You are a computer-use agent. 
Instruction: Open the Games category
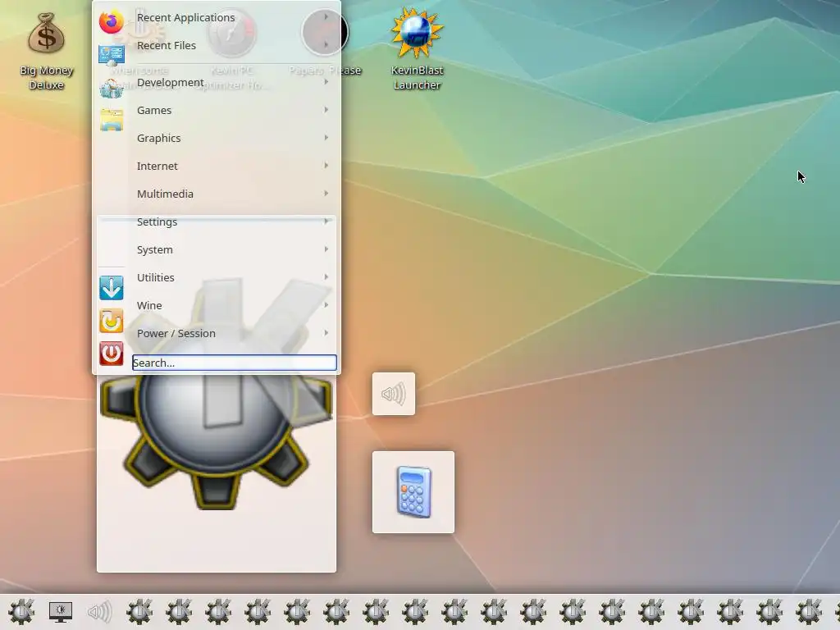click(234, 111)
